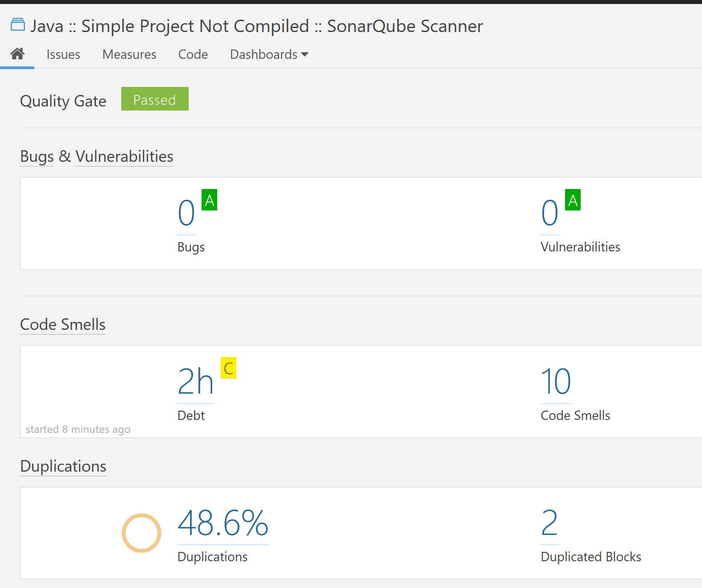The image size is (702, 588).
Task: Click the 'Debt' label
Action: 191,415
